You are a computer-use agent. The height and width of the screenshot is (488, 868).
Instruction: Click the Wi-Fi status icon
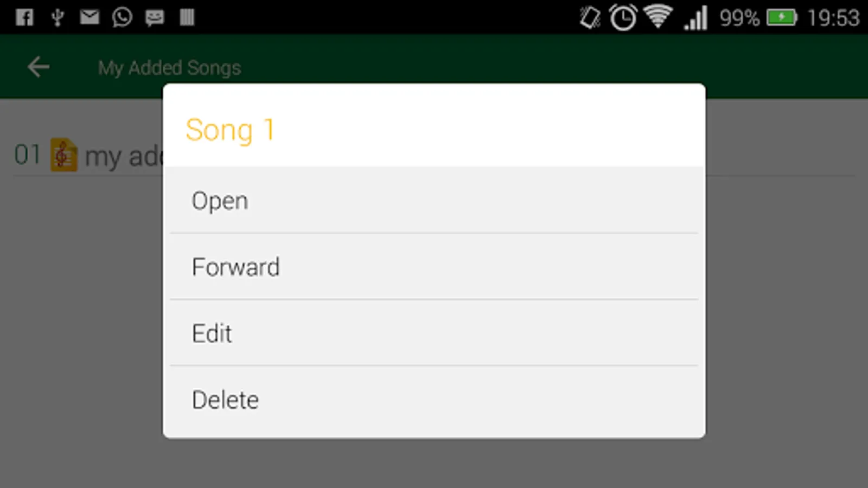(x=658, y=17)
